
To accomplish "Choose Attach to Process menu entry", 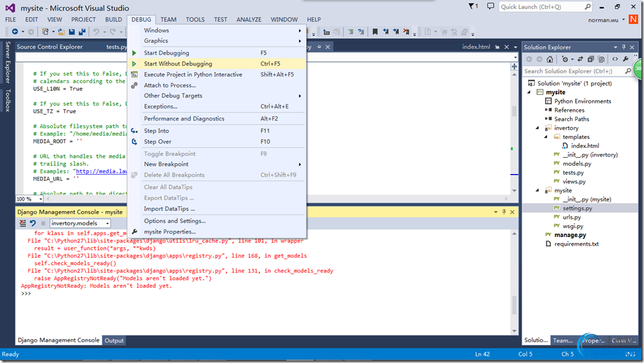I will pyautogui.click(x=217, y=85).
